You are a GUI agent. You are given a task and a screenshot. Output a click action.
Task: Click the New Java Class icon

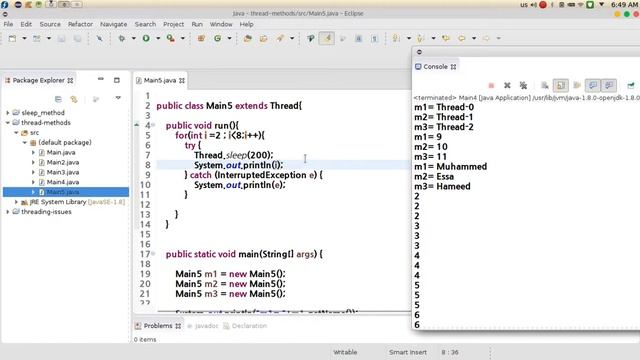(x=218, y=38)
